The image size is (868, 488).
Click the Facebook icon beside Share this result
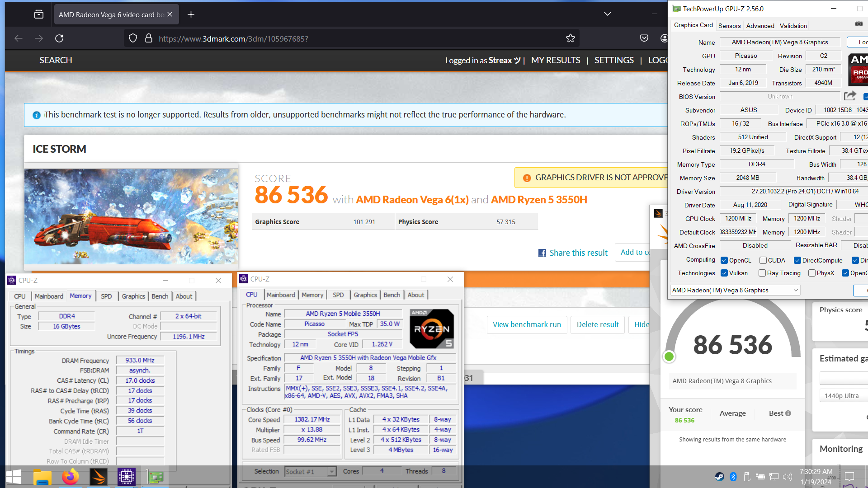pyautogui.click(x=542, y=253)
